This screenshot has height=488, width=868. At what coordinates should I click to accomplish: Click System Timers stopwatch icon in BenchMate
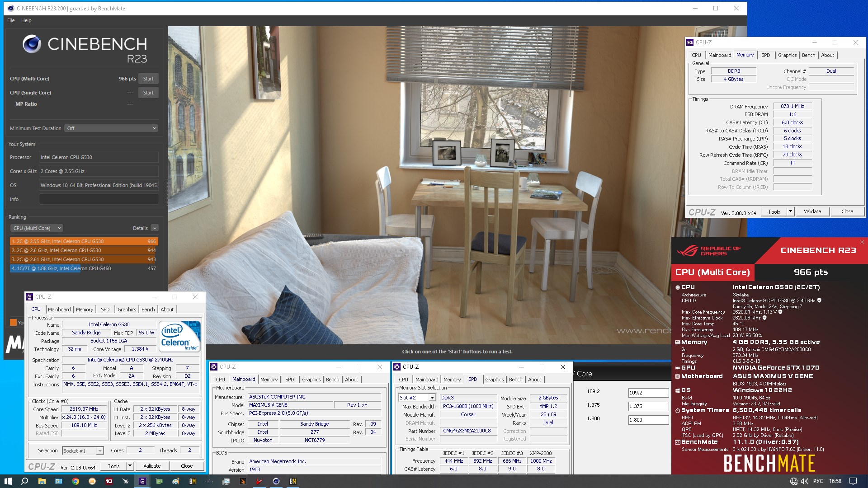pos(678,410)
